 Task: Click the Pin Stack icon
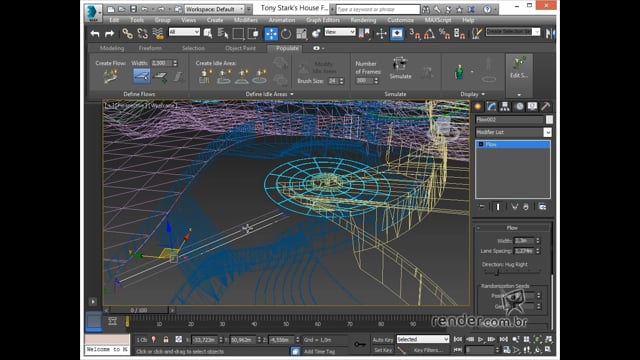click(x=482, y=207)
